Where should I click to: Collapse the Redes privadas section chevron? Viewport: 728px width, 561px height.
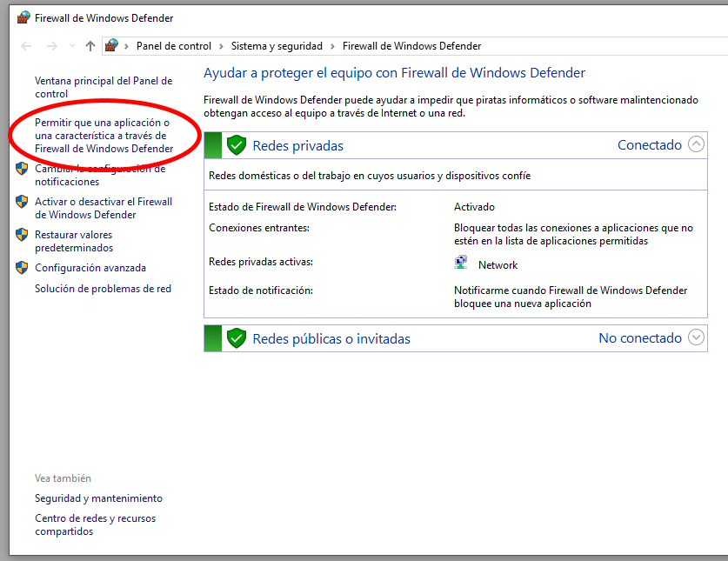click(x=696, y=145)
